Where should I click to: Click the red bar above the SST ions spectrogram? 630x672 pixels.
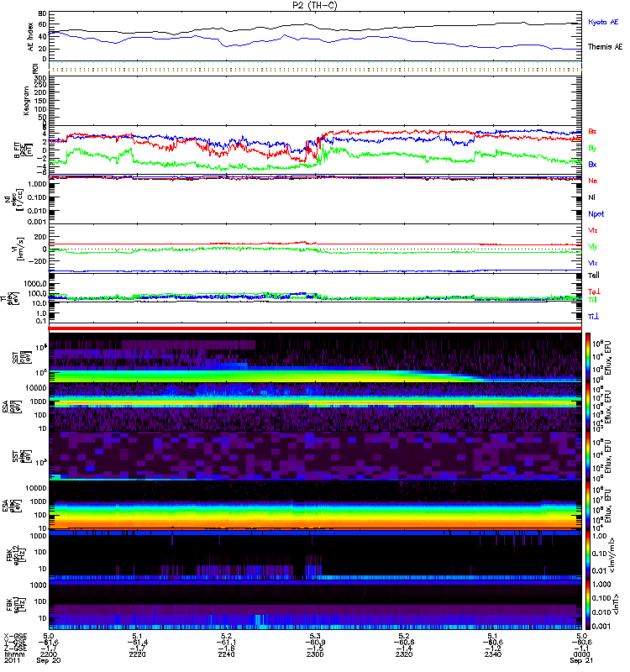(315, 328)
